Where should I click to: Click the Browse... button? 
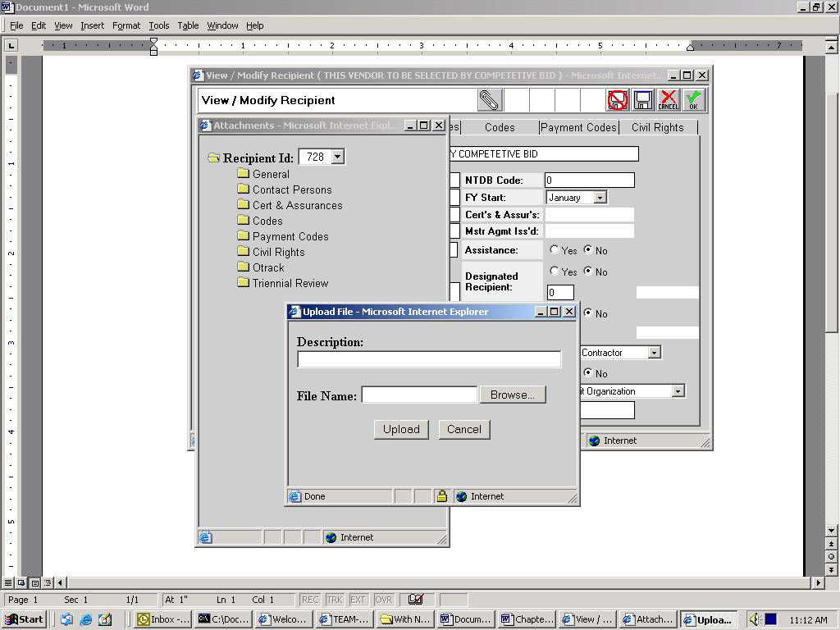click(513, 395)
